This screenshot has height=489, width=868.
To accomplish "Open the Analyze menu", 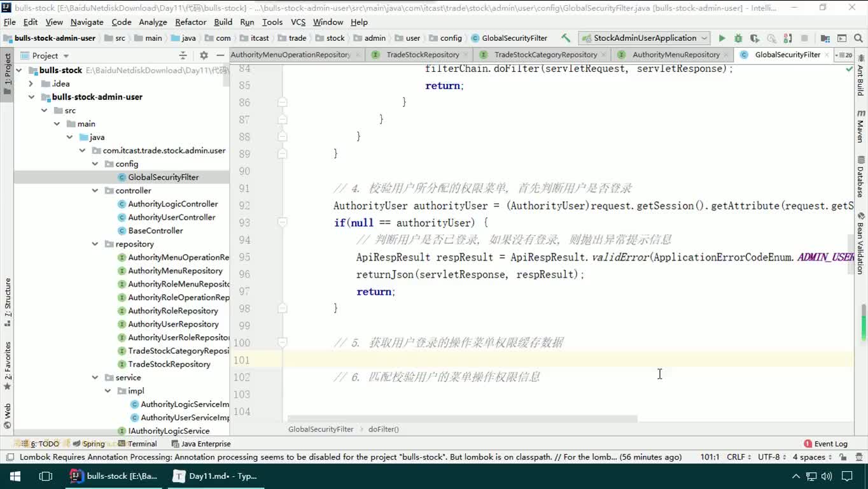I will 153,22.
